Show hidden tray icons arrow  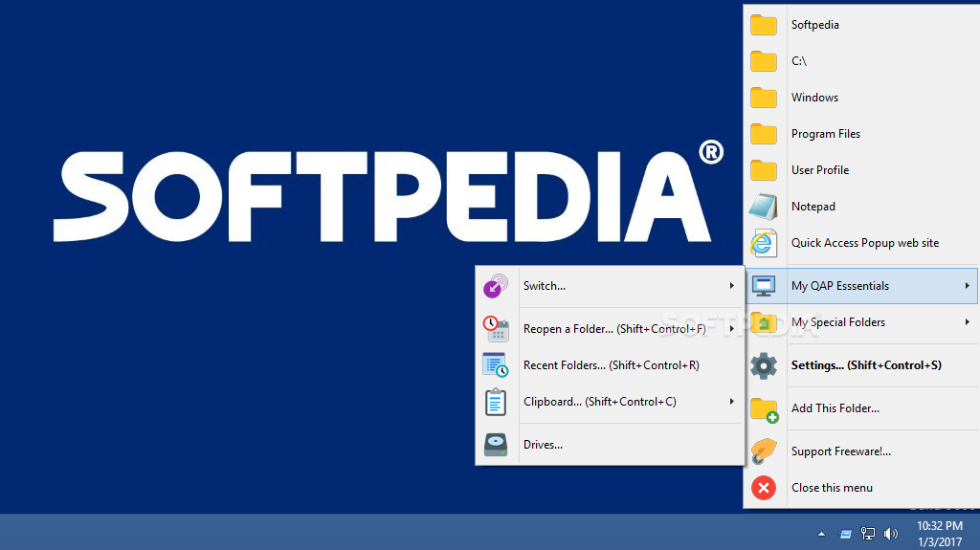coord(821,534)
